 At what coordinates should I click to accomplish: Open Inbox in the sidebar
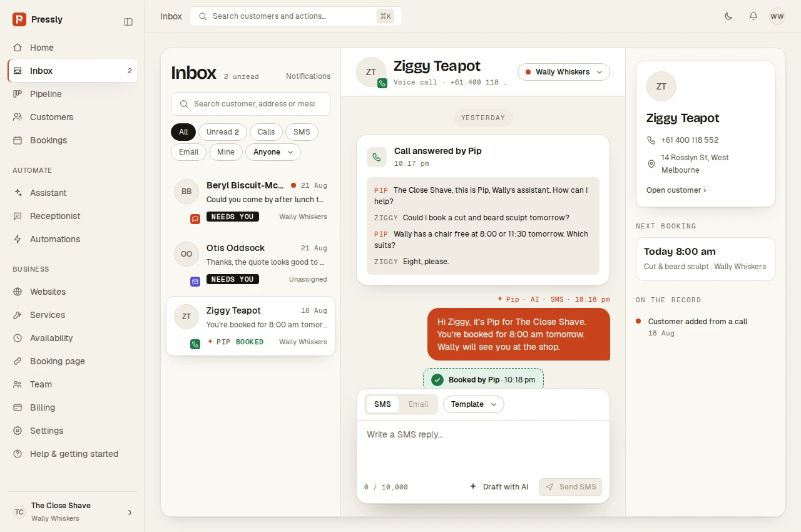73,71
